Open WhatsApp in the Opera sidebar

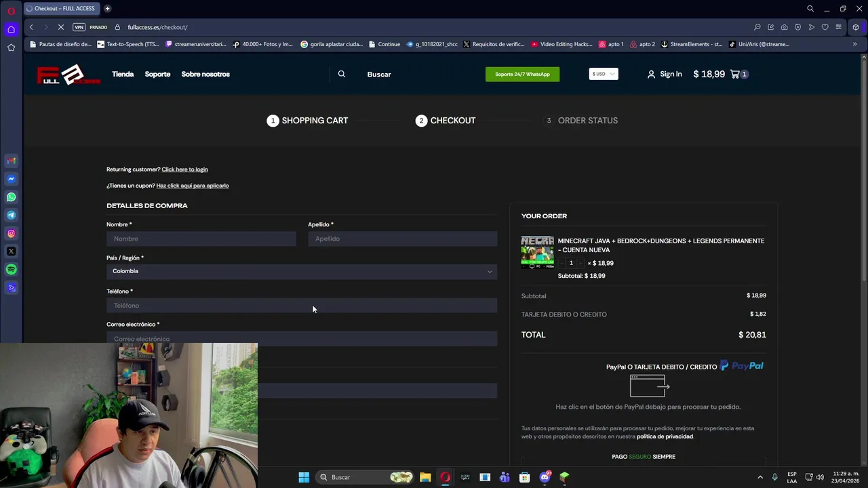(11, 197)
